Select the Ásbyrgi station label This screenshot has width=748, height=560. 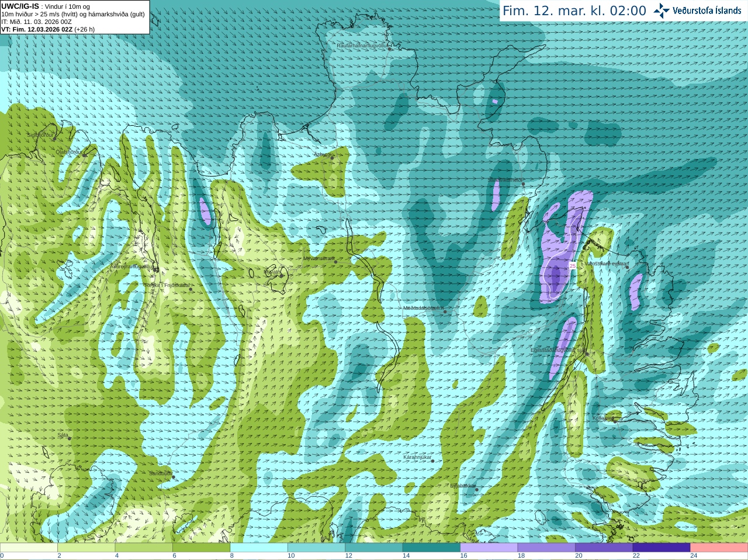(x=322, y=154)
